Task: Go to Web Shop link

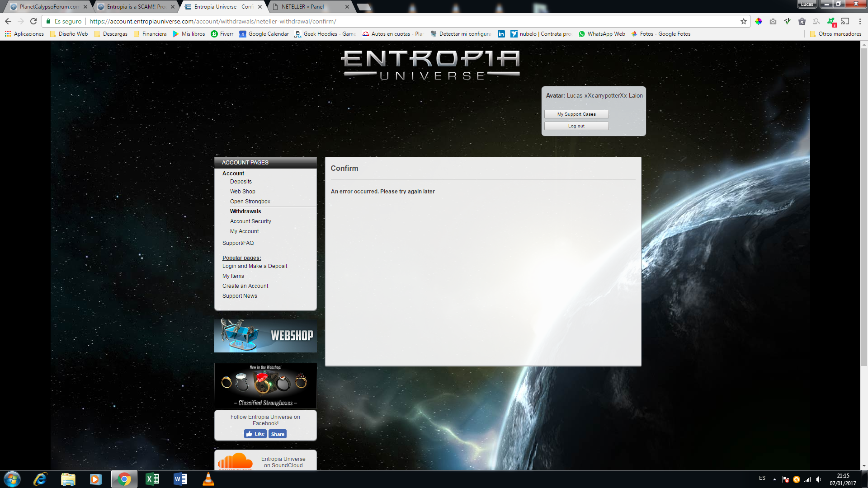Action: (x=243, y=192)
